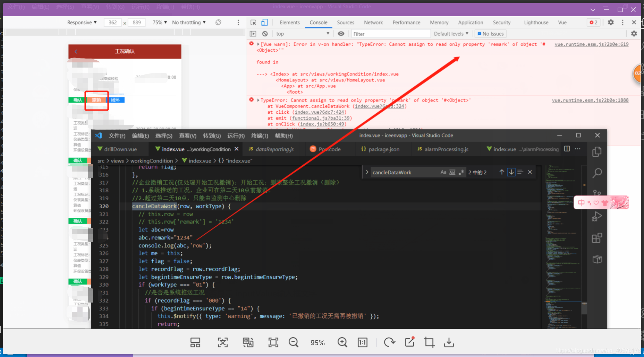This screenshot has width=644, height=357.
Task: Rotate the image with the rotate icon
Action: (390, 342)
